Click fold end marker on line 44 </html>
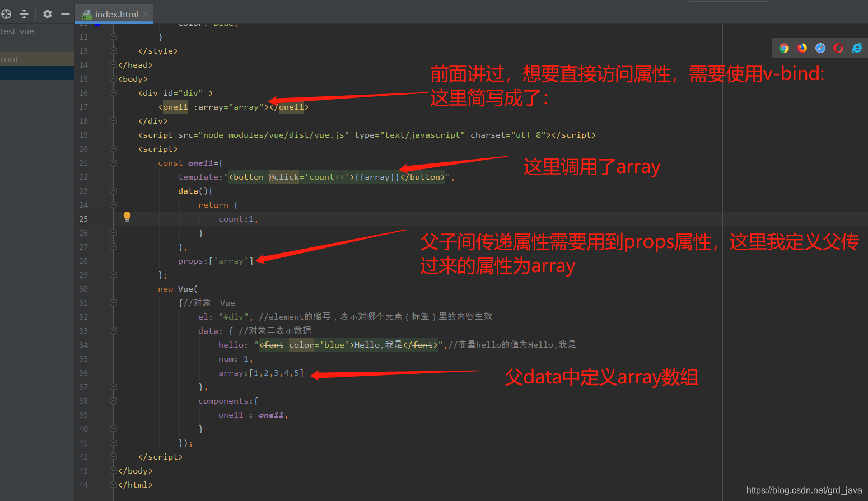The image size is (868, 501). point(114,485)
